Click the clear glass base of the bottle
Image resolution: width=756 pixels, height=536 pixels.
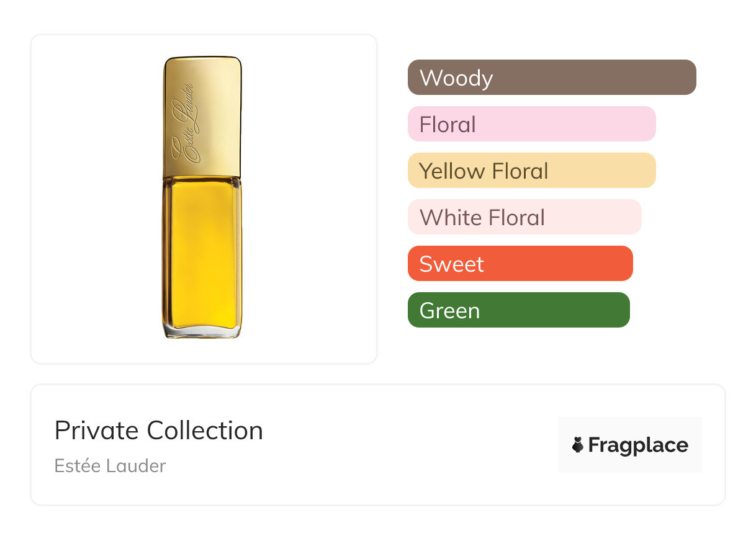click(202, 333)
